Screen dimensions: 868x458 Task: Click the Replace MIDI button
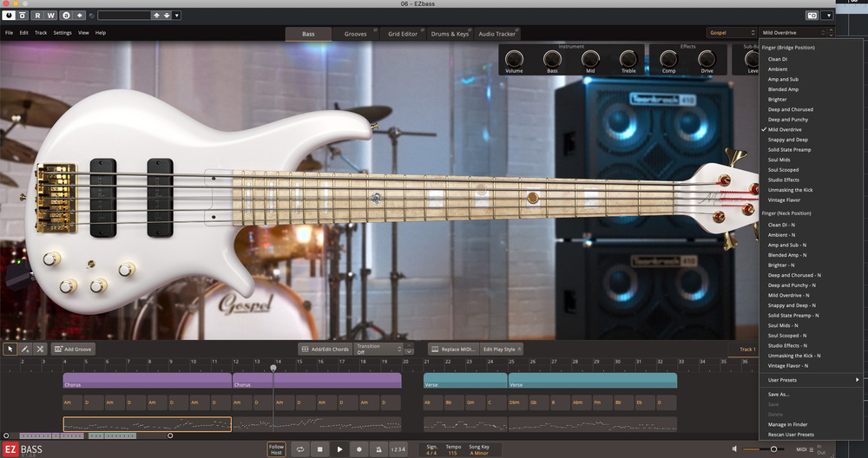click(453, 349)
